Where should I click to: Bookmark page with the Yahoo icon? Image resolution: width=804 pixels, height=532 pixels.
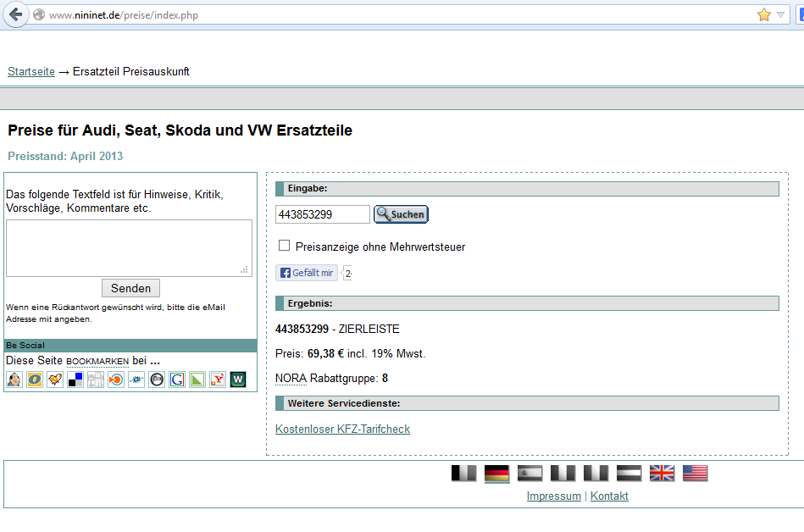click(218, 380)
